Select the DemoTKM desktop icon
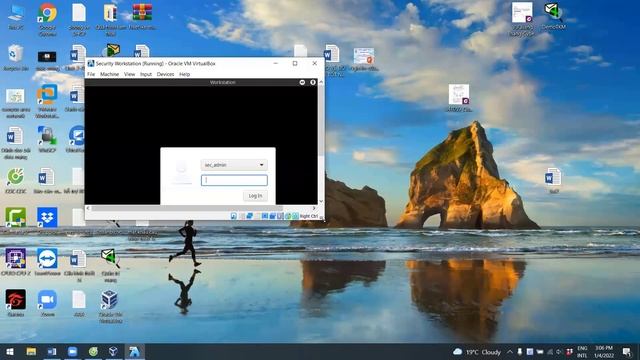Viewport: 640px width, 360px height. 553,16
